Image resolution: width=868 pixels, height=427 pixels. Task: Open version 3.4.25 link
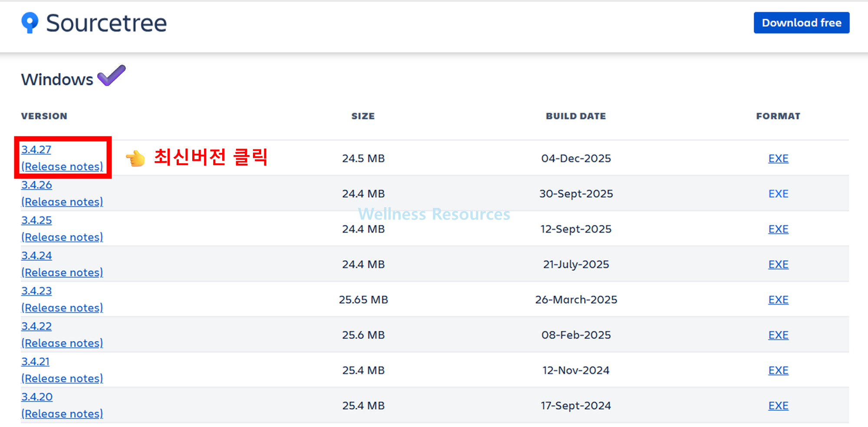(x=37, y=220)
